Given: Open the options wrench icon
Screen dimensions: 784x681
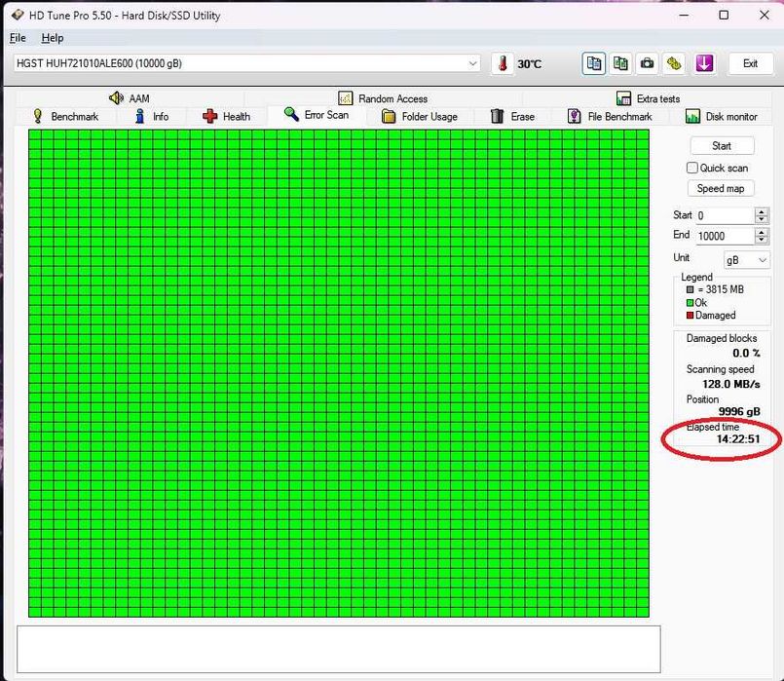Looking at the screenshot, I should pos(674,63).
